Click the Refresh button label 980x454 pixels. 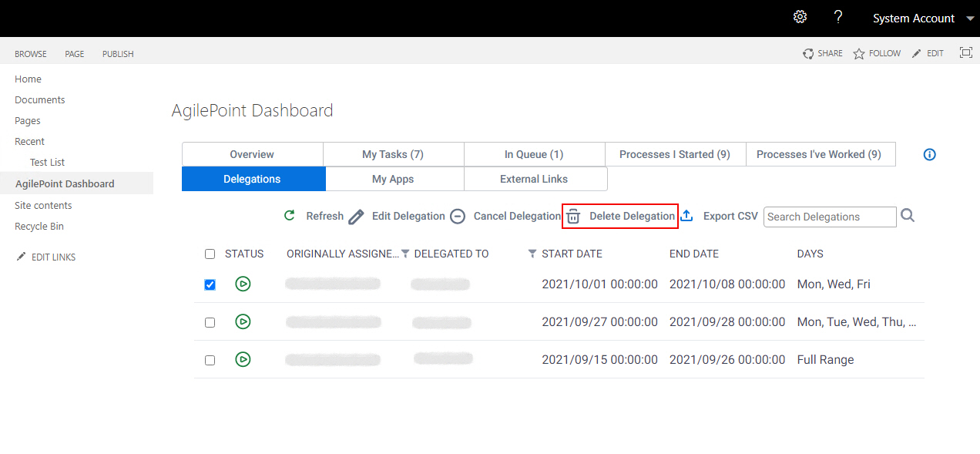click(324, 217)
